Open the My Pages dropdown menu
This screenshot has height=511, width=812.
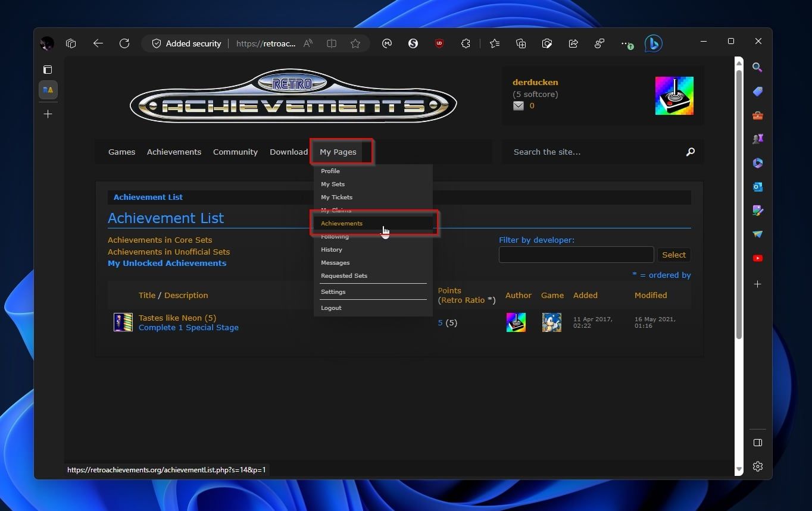[338, 152]
